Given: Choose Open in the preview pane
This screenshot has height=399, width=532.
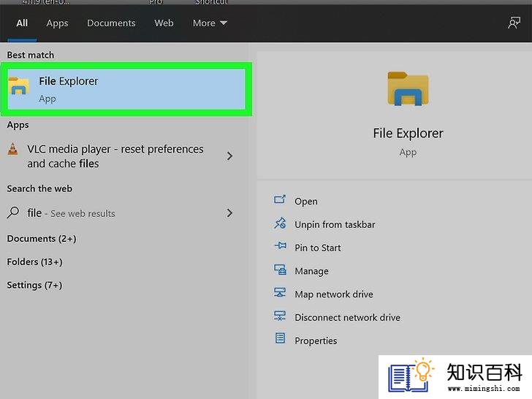Looking at the screenshot, I should point(306,201).
